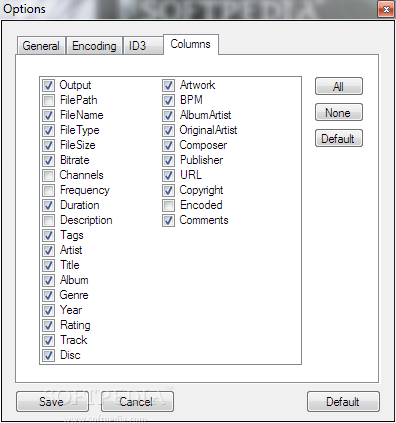Check the Frequency column checkbox

48,190
